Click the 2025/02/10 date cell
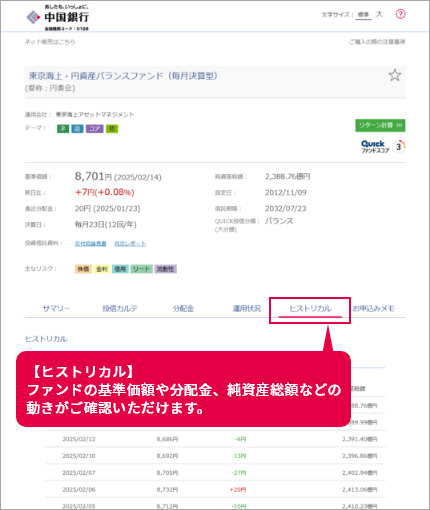This screenshot has height=510, width=430. [x=79, y=456]
